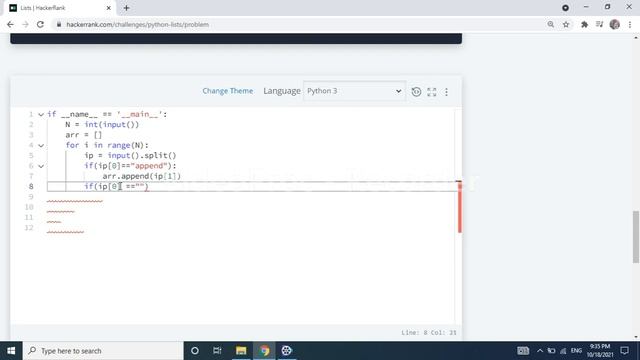Open the notification center icon

click(x=624, y=351)
